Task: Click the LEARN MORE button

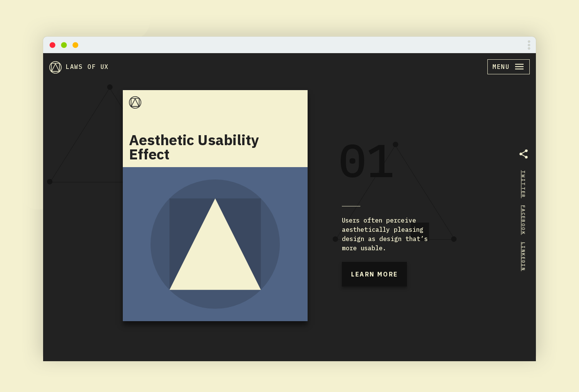Action: click(x=374, y=274)
